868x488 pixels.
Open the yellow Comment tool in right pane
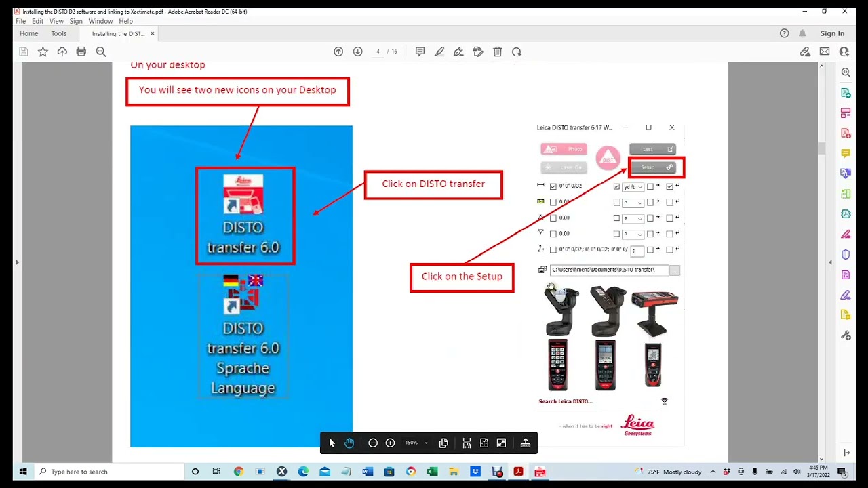pyautogui.click(x=846, y=153)
